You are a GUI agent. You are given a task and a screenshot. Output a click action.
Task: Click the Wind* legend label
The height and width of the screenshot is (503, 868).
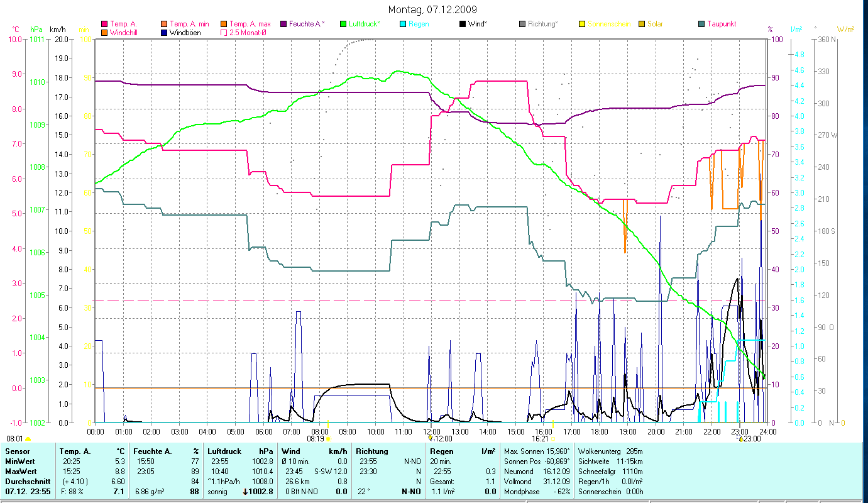coord(478,24)
